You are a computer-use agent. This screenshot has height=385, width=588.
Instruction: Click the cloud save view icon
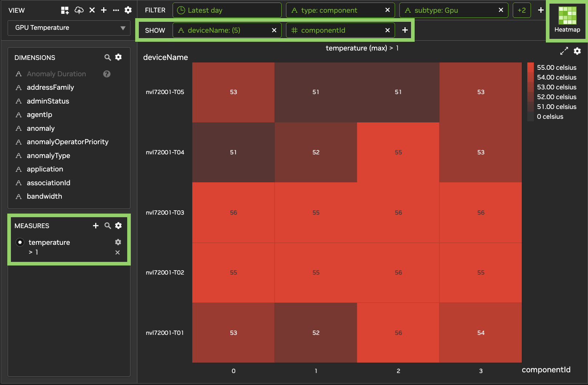tap(79, 10)
